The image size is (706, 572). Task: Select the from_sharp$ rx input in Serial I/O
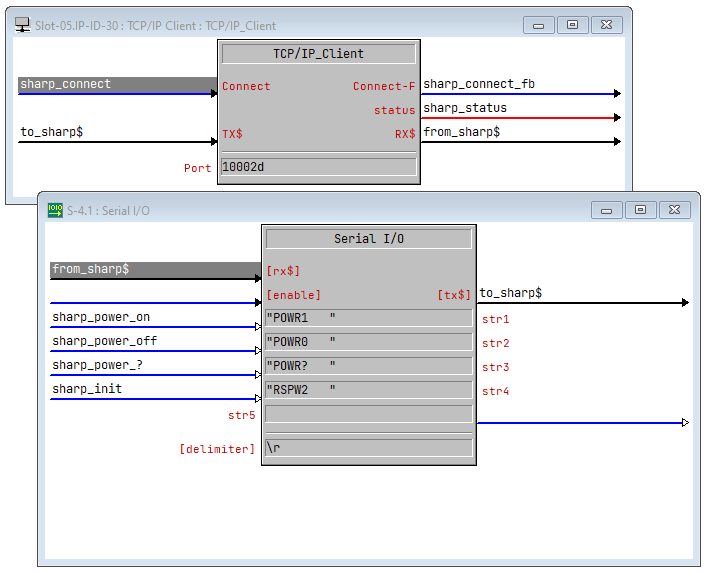click(x=90, y=269)
